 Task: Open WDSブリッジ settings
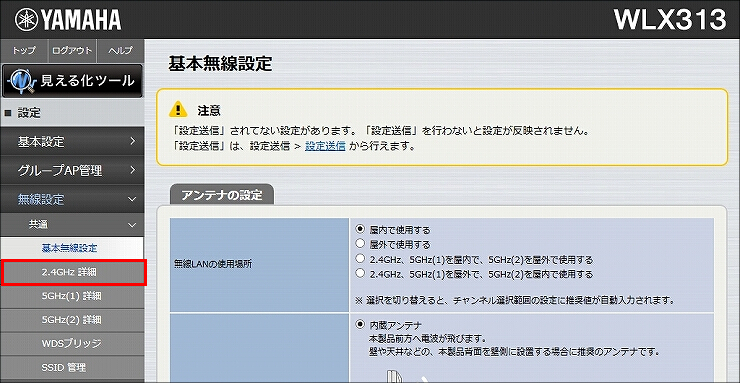click(72, 343)
